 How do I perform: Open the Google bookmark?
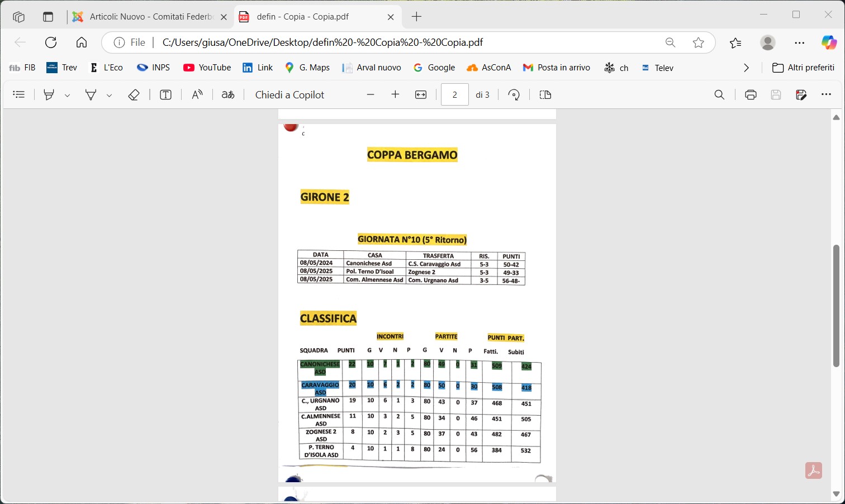tap(434, 68)
